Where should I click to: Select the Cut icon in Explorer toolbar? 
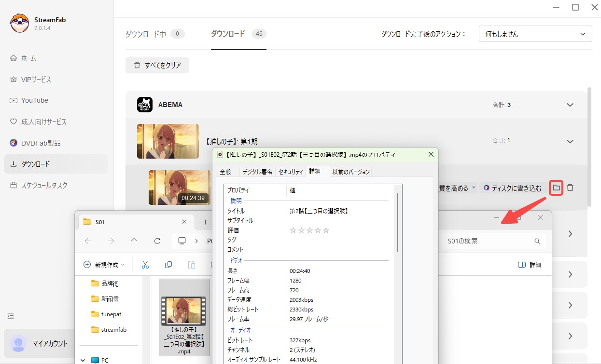(x=145, y=264)
